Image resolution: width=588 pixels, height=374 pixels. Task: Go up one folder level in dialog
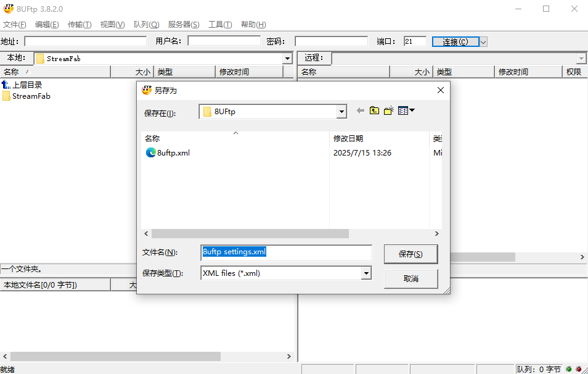point(374,110)
